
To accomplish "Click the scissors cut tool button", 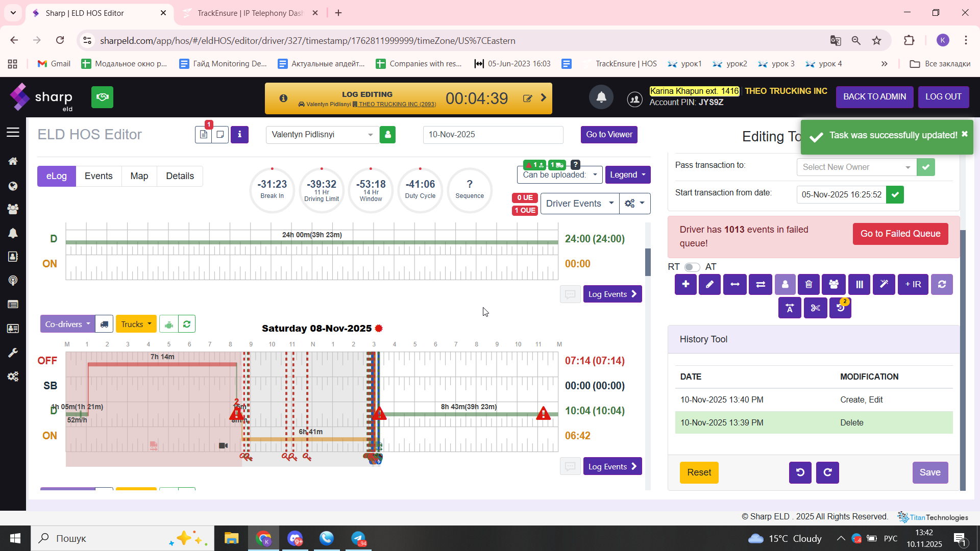I will (x=815, y=308).
